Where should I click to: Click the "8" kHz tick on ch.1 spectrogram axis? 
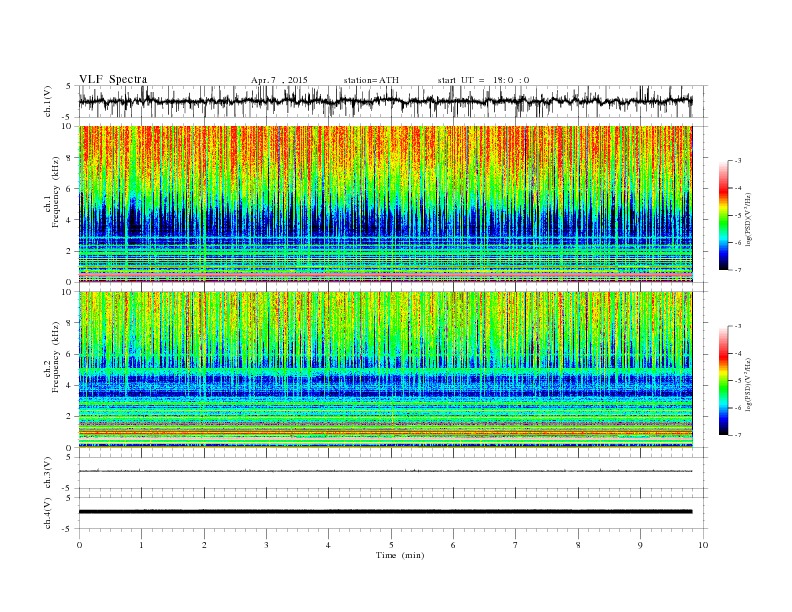coord(69,158)
